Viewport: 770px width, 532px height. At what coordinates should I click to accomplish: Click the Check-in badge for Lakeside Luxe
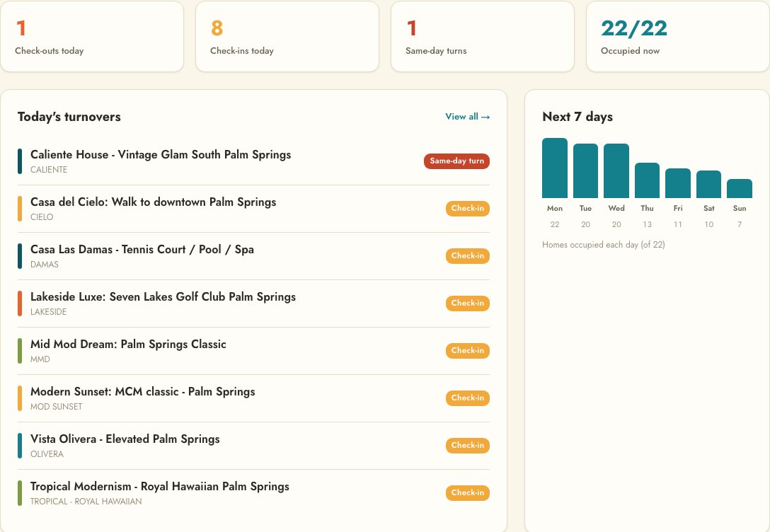tap(468, 303)
